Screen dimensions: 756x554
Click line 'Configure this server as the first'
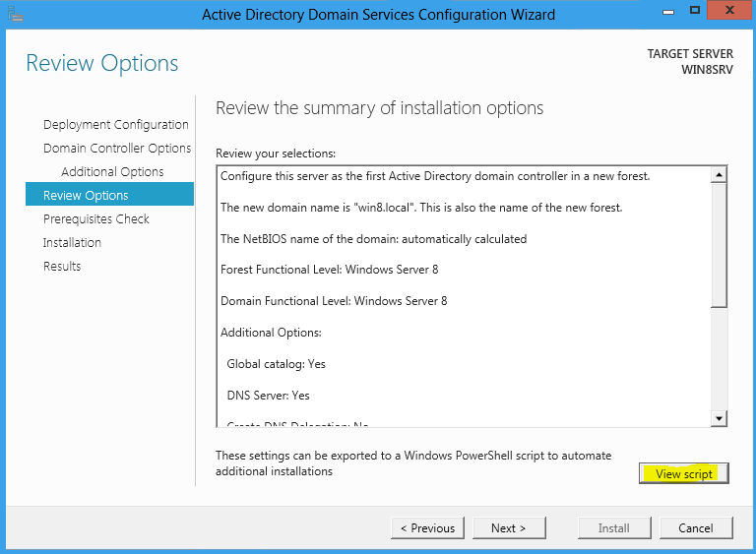coord(435,176)
